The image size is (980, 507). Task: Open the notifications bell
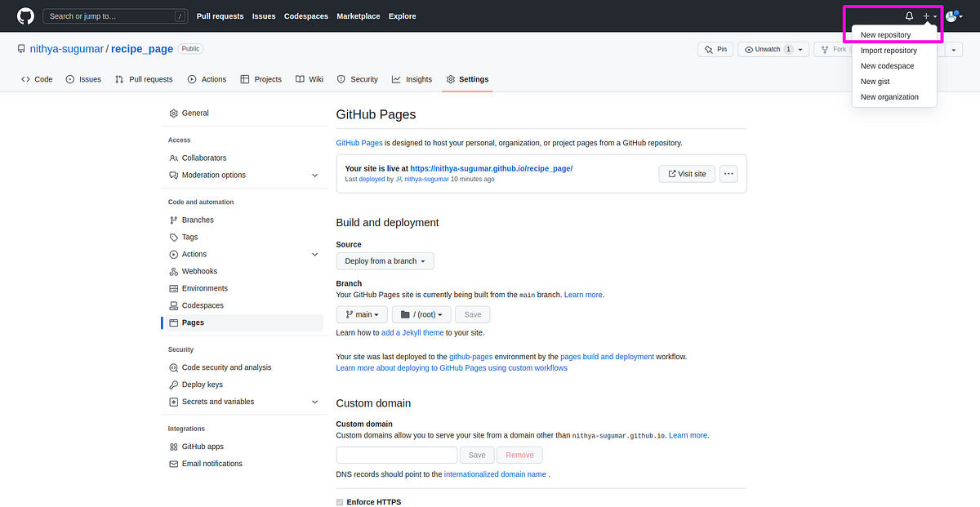pyautogui.click(x=909, y=16)
